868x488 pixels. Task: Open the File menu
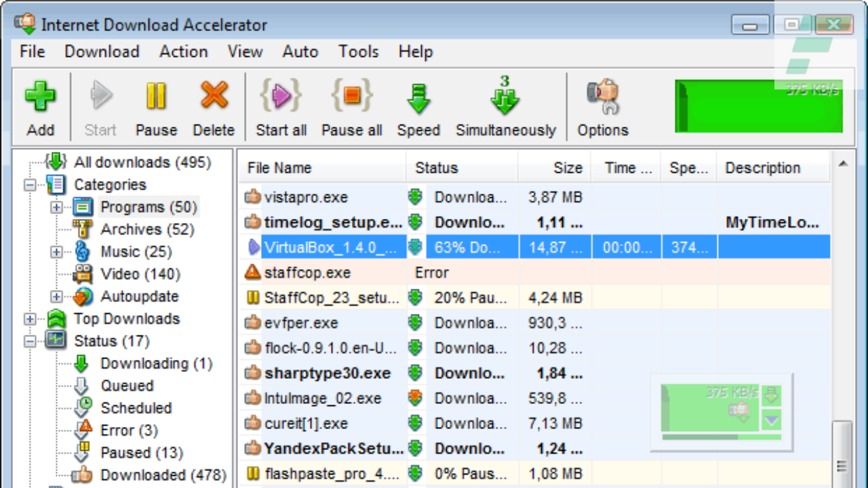(x=32, y=52)
